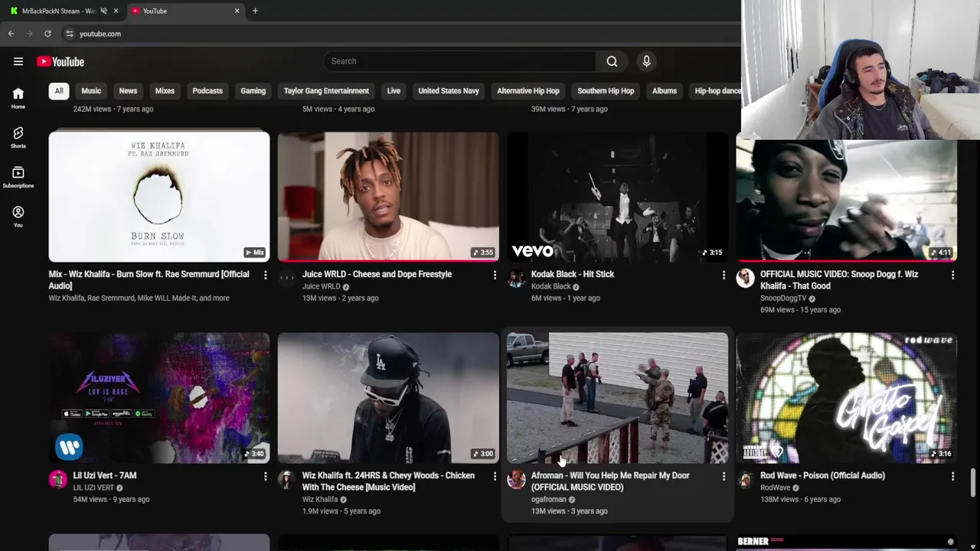Viewport: 980px width, 551px height.
Task: Reload the page
Action: [x=47, y=34]
